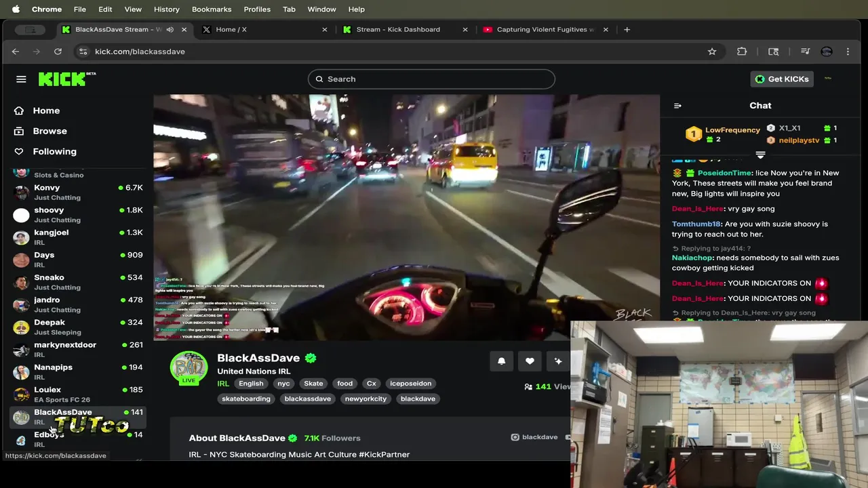Collapse the chat panel arrow icon
Viewport: 868px width, 488px height.
pos(677,106)
